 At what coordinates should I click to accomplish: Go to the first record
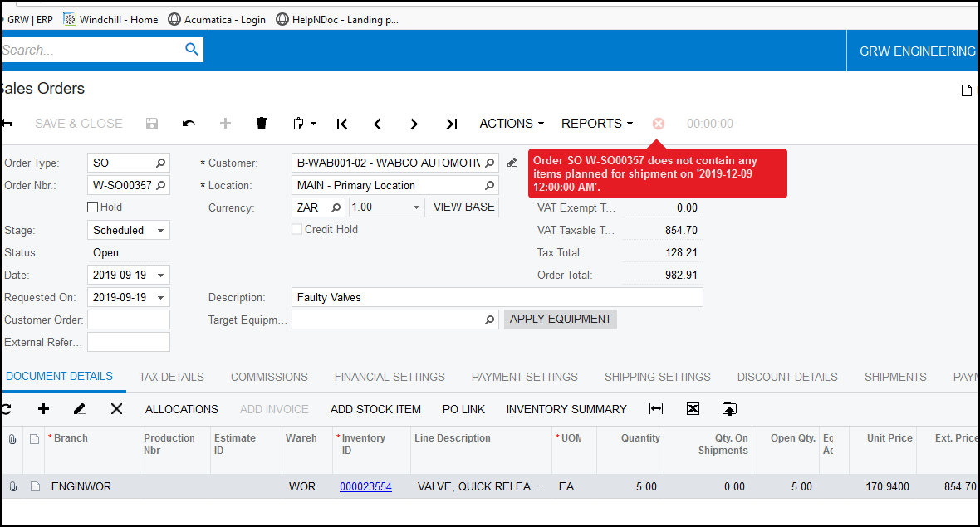[342, 124]
